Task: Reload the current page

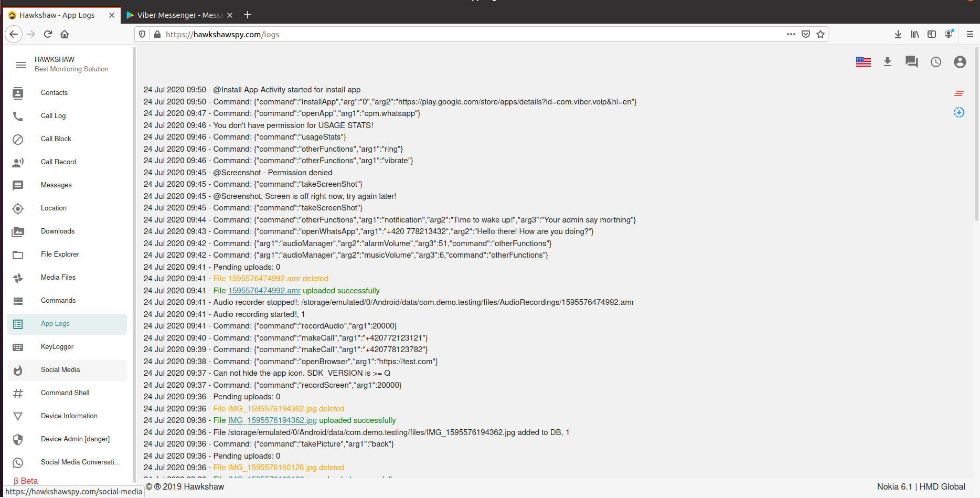Action: click(x=48, y=34)
